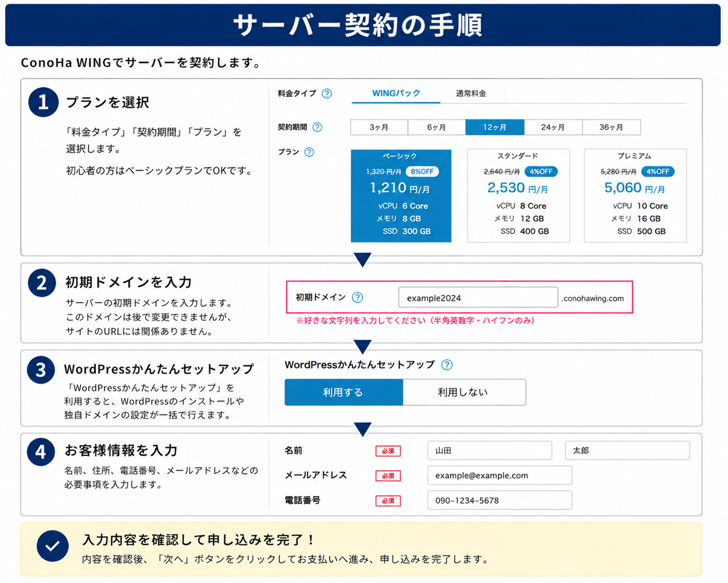The image size is (728, 583).
Task: Click メモリ 8 GB in ベーシック card
Action: tap(399, 219)
